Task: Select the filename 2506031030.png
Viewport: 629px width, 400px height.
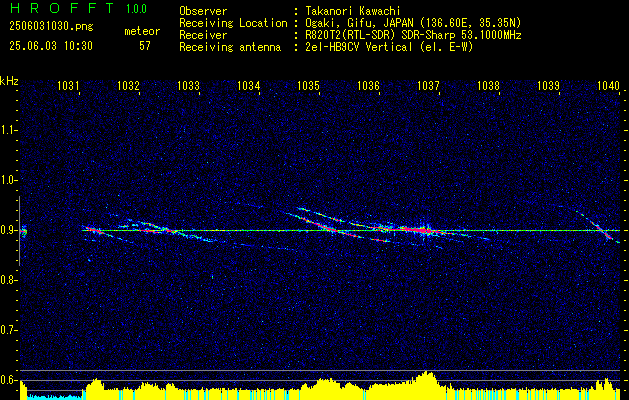Action: click(x=51, y=26)
